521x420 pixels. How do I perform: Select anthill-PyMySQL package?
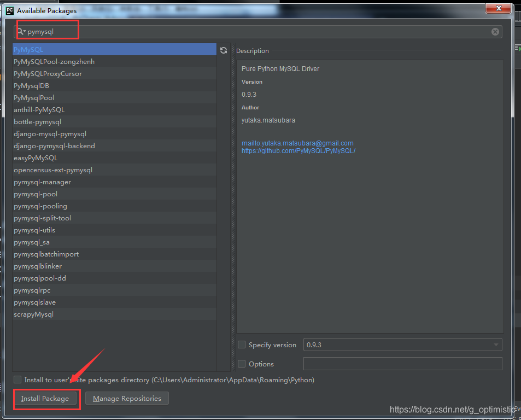tap(115, 110)
